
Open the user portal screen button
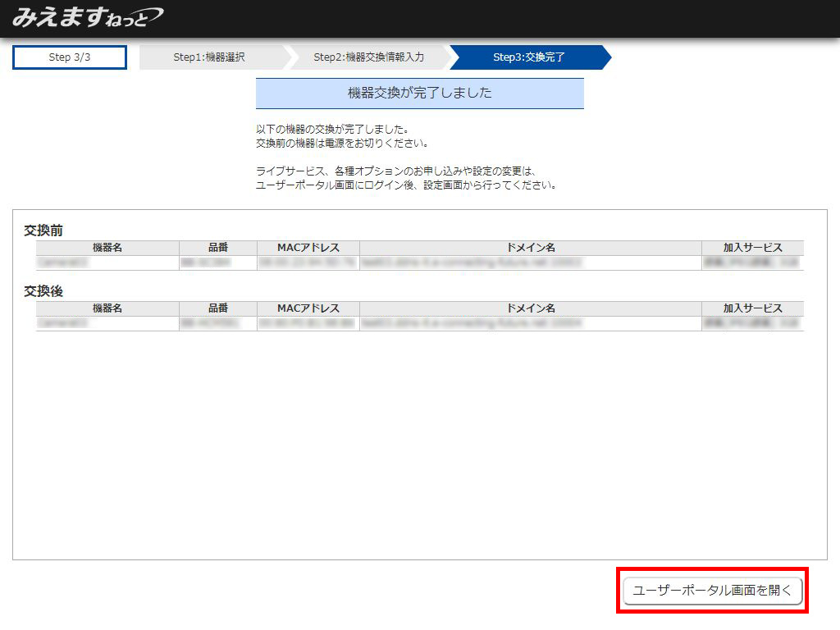(712, 591)
